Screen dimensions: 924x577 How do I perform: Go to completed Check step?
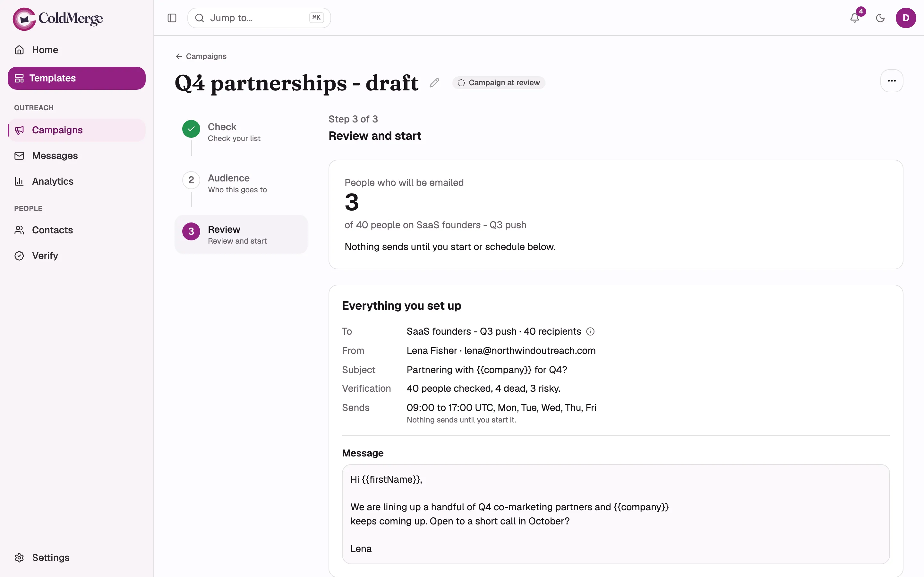(241, 132)
